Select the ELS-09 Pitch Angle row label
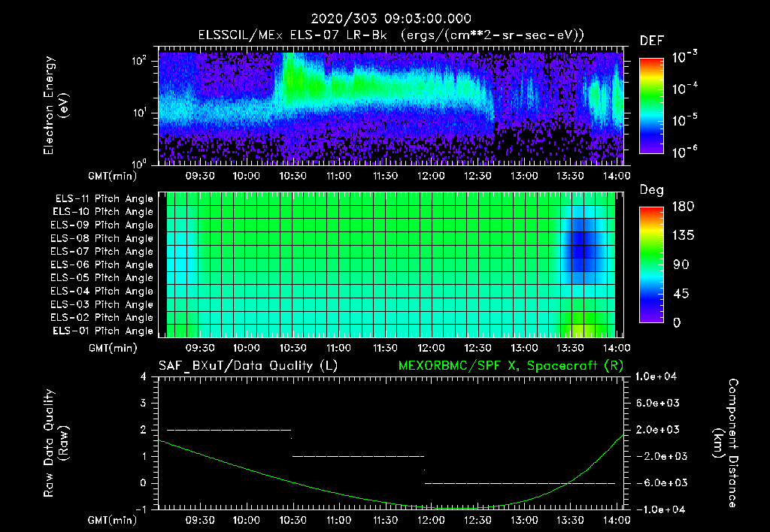This screenshot has height=532, width=770. pos(102,225)
